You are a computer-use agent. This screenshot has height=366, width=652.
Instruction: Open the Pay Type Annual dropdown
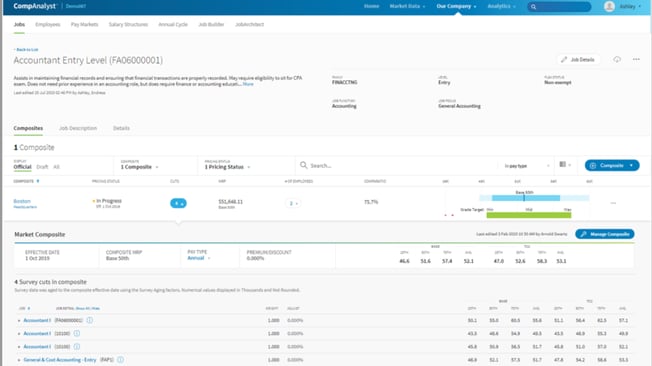199,258
